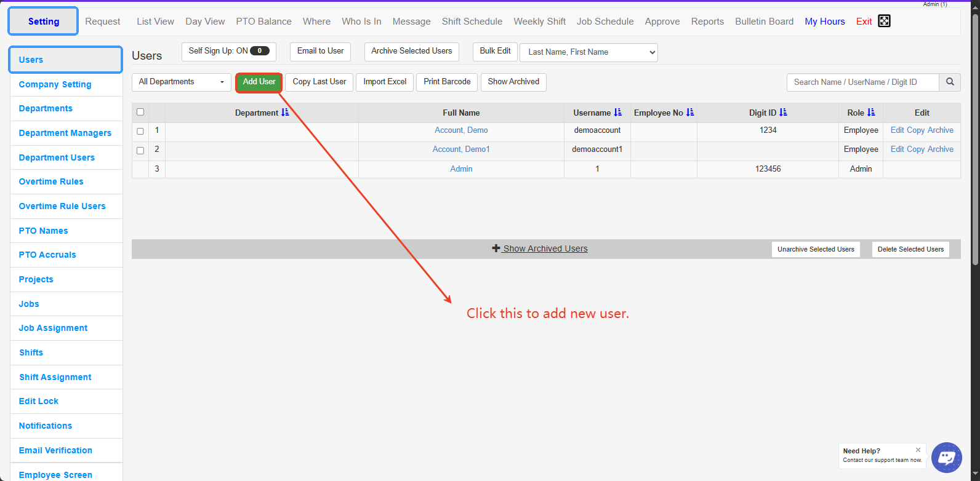Expand Show Archived Users section
The width and height of the screenshot is (980, 481).
[540, 248]
